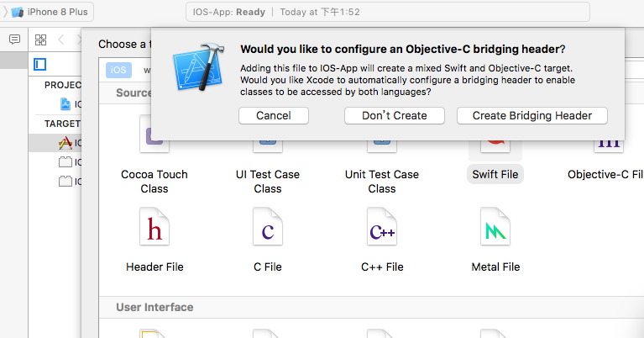Open the iPhone 8 Plus device selector
The width and height of the screenshot is (644, 338).
click(x=50, y=12)
